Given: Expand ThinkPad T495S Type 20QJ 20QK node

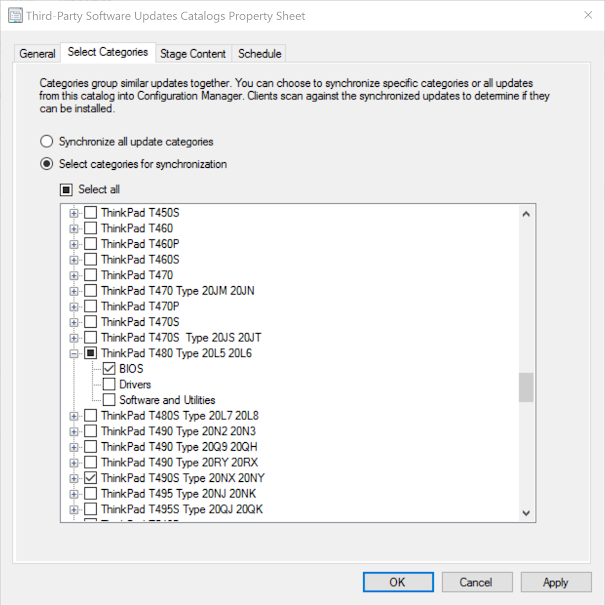Looking at the screenshot, I should tap(74, 510).
